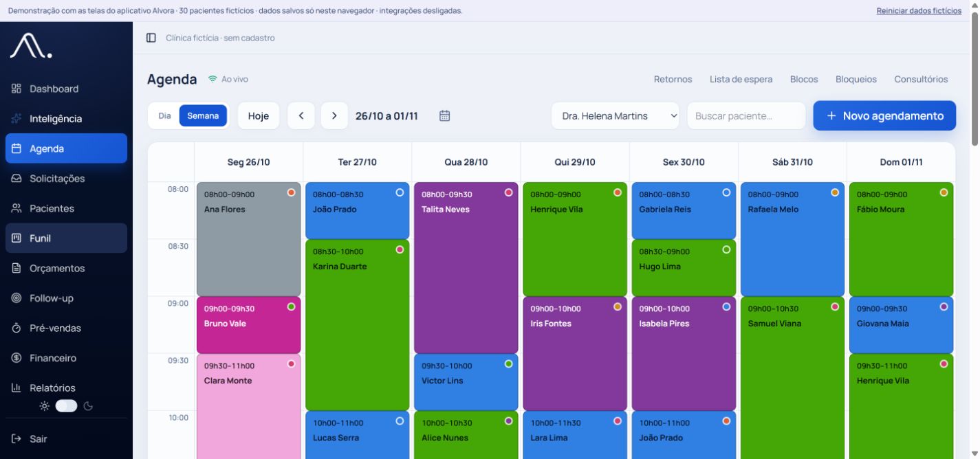Image resolution: width=980 pixels, height=459 pixels.
Task: Click the Alvora logo
Action: (30, 46)
